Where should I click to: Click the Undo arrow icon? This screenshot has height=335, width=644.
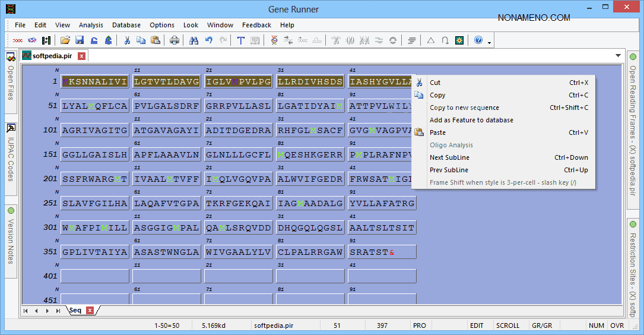[208, 40]
